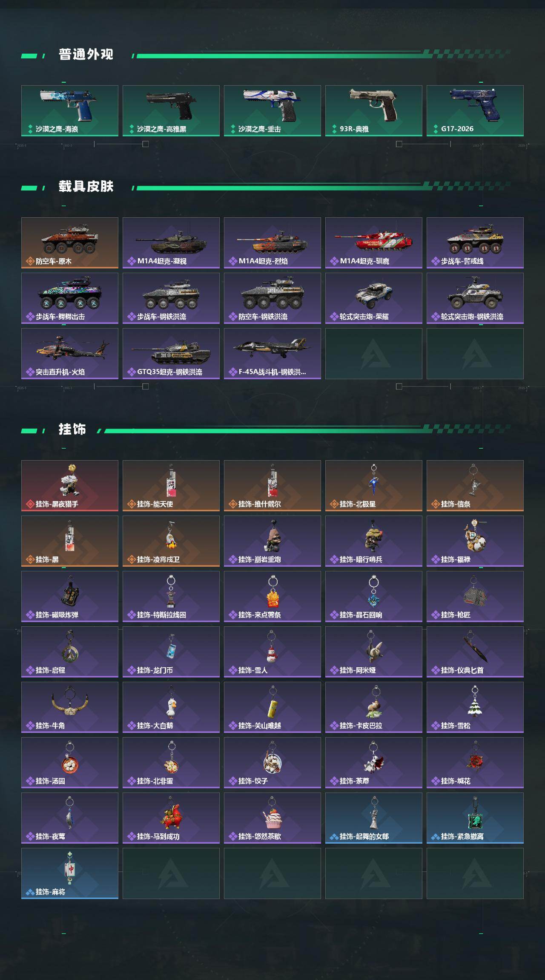This screenshot has height=980, width=545.
Task: Click the 挂饰-黑夜猎手 charm icon
Action: coord(70,486)
